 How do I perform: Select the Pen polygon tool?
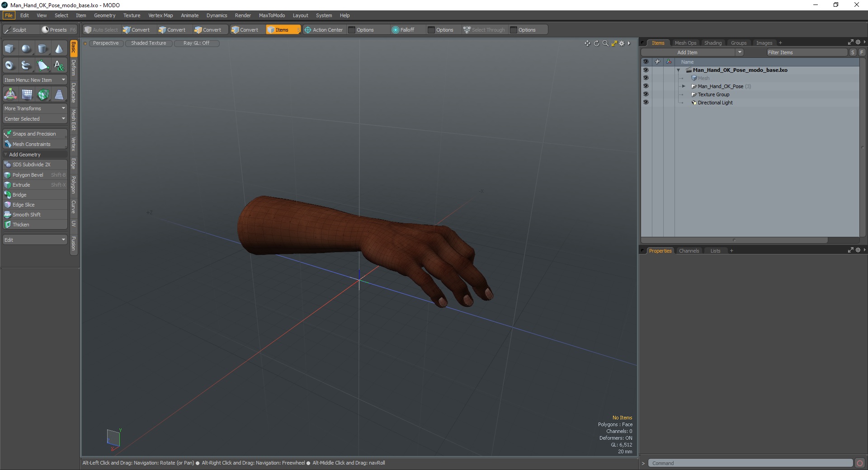pyautogui.click(x=42, y=66)
